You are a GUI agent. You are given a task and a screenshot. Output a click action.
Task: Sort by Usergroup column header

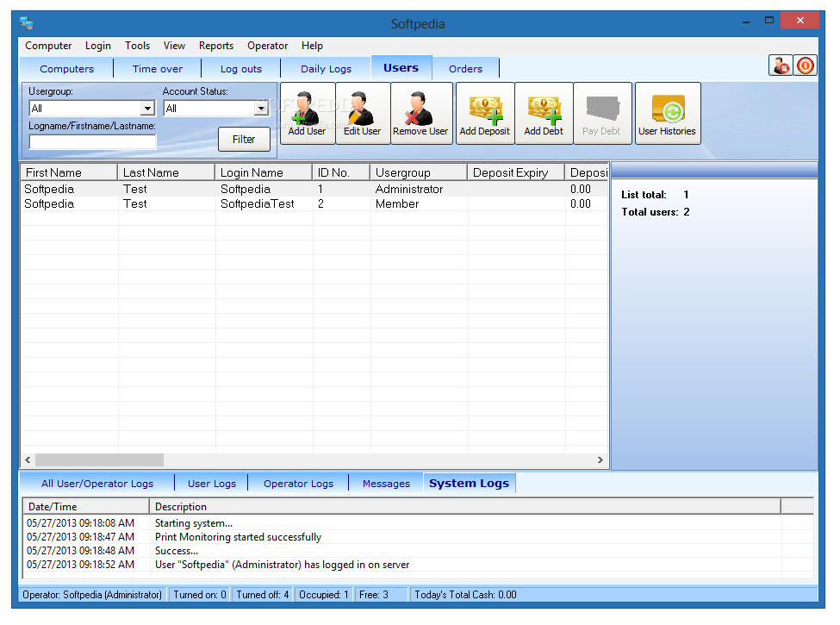pos(419,172)
